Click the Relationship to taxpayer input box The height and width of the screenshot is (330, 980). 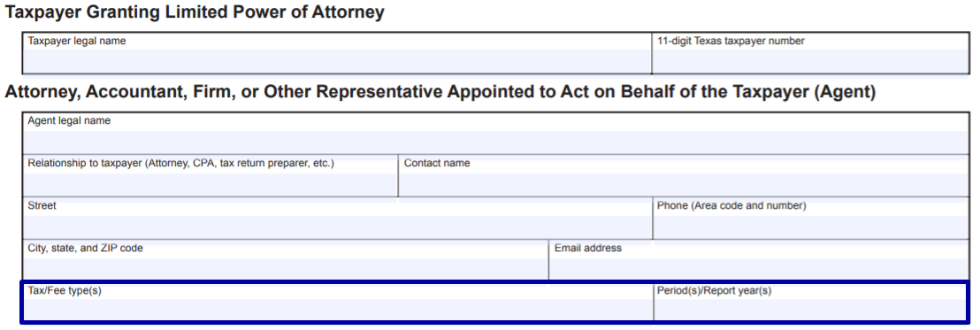pyautogui.click(x=210, y=184)
